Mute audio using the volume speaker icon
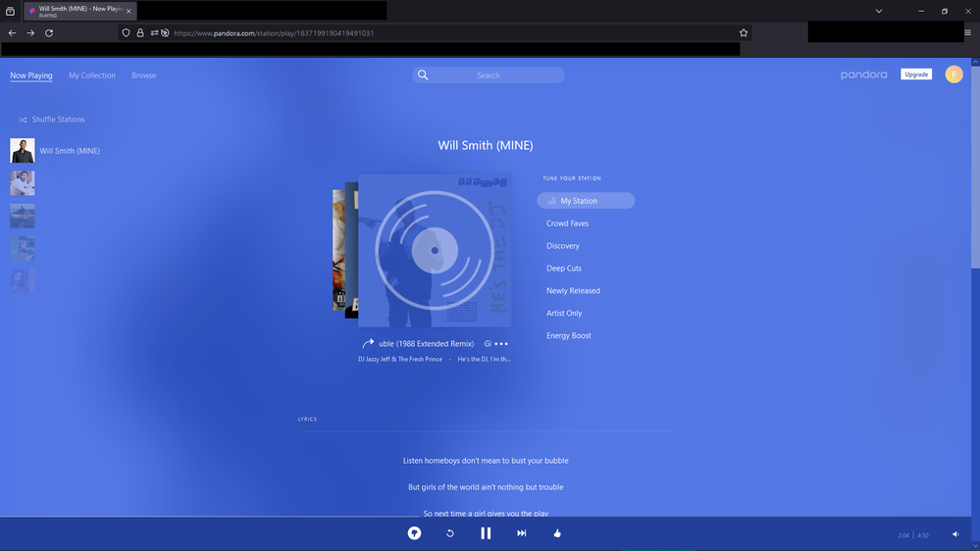Viewport: 980px width, 551px height. [x=955, y=534]
